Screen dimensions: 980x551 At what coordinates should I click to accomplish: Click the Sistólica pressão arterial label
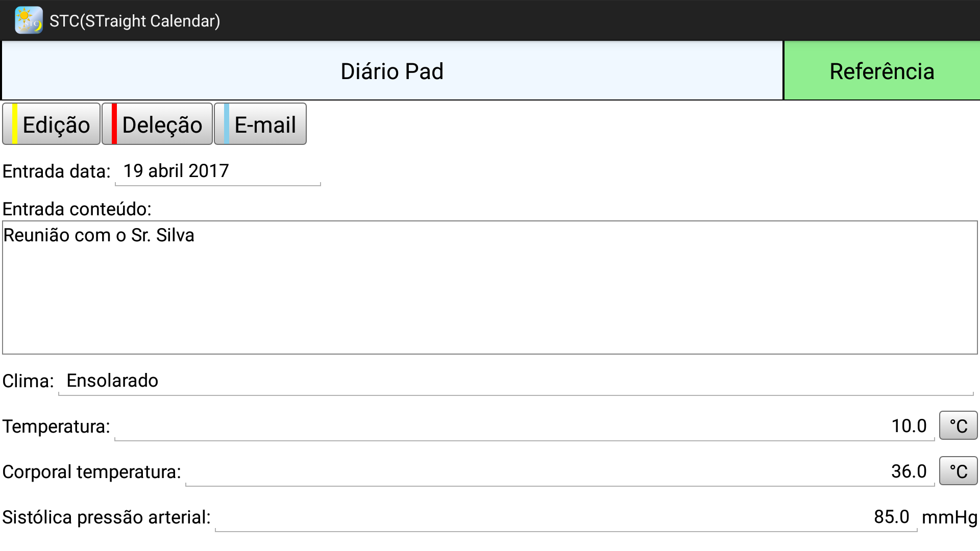tap(106, 517)
